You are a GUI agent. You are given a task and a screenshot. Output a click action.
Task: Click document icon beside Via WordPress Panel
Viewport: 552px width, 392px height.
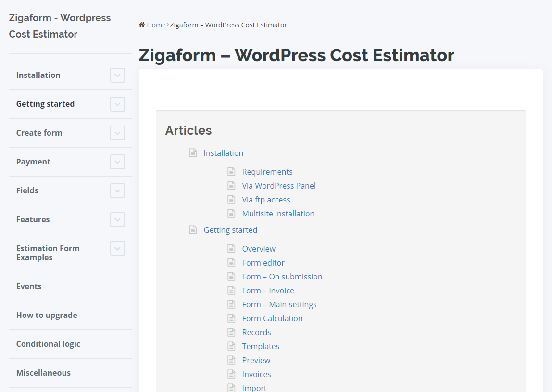click(x=231, y=186)
